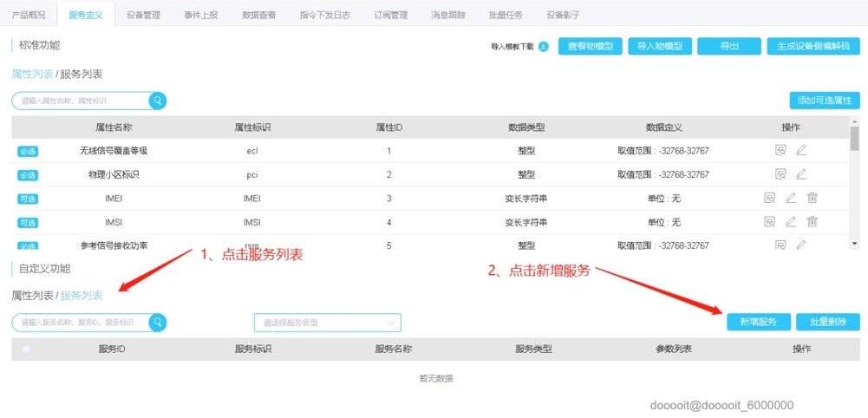Click 必选 tag in 物理小区标识 row
Image resolution: width=868 pixels, height=418 pixels.
click(27, 175)
